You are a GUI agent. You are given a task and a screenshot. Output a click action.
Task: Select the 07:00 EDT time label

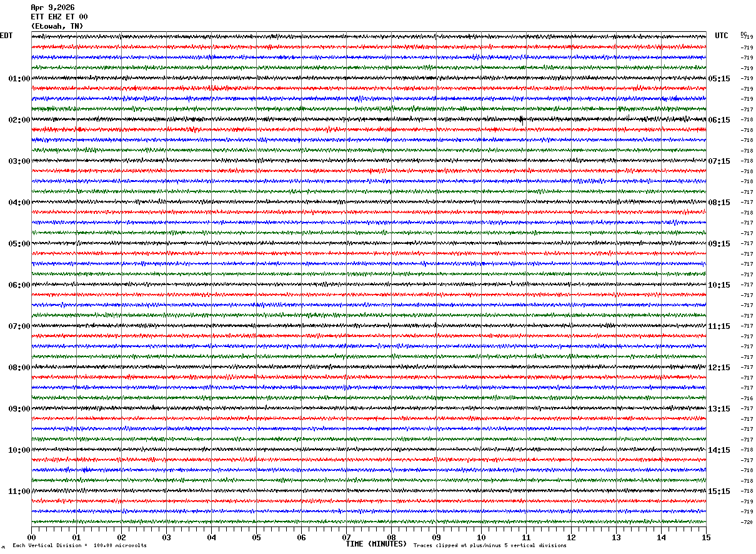coord(19,326)
